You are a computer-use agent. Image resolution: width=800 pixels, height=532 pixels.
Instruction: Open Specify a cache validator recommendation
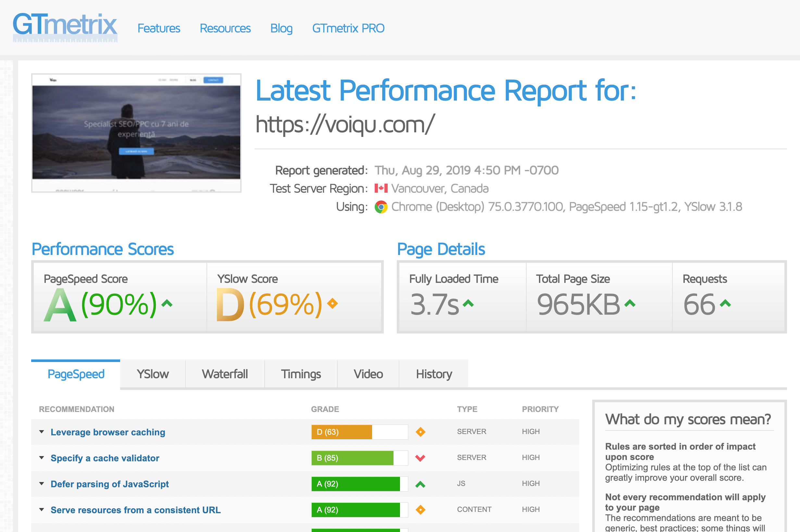click(x=105, y=458)
